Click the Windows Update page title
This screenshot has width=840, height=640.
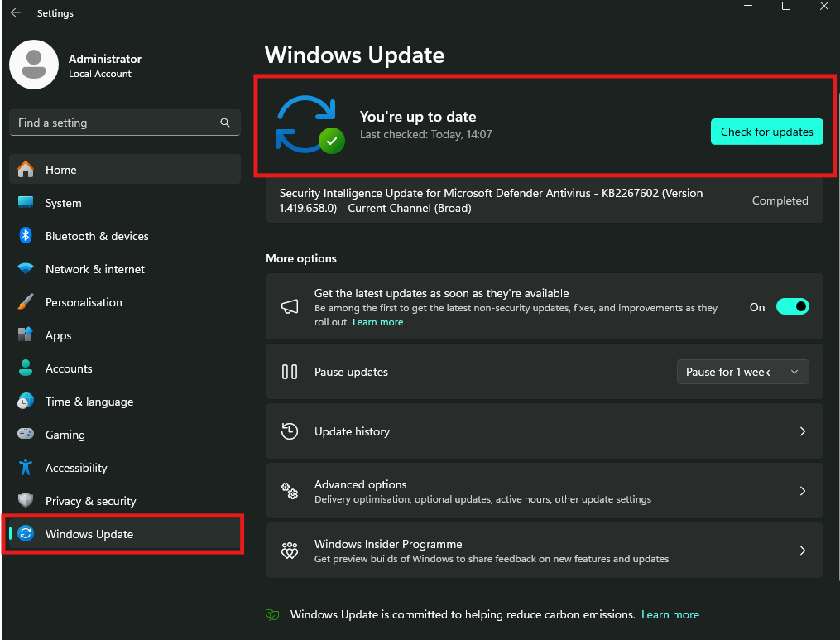(355, 55)
